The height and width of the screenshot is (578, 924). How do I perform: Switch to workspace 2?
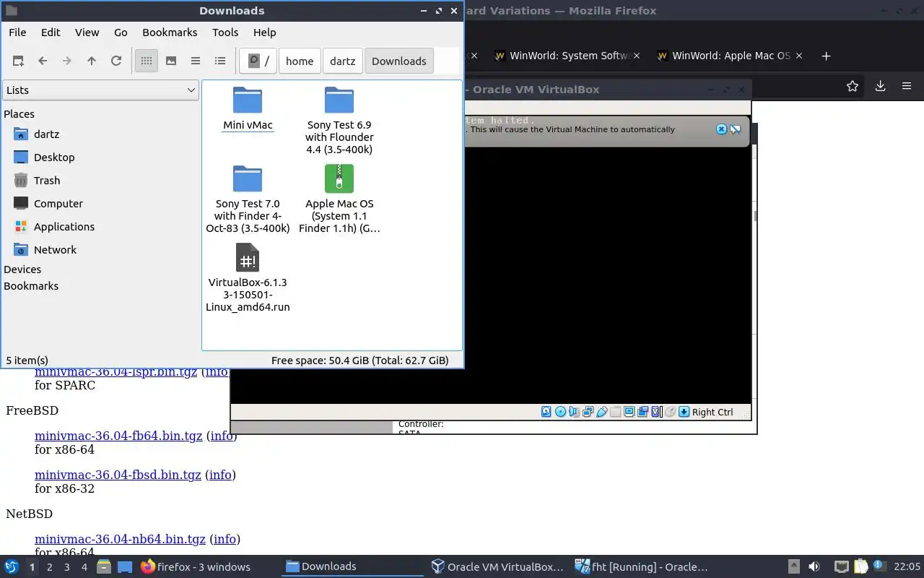pos(49,567)
